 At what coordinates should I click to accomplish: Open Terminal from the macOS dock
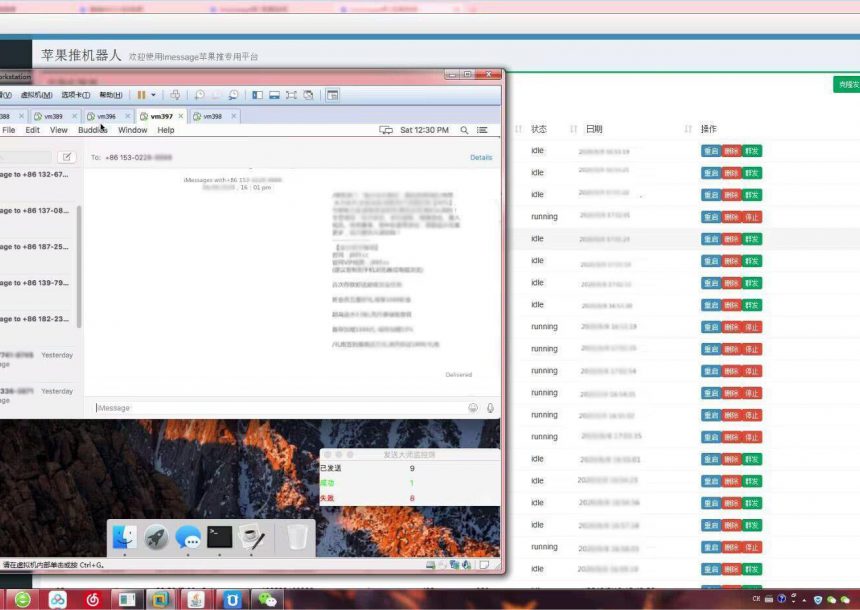[x=219, y=537]
